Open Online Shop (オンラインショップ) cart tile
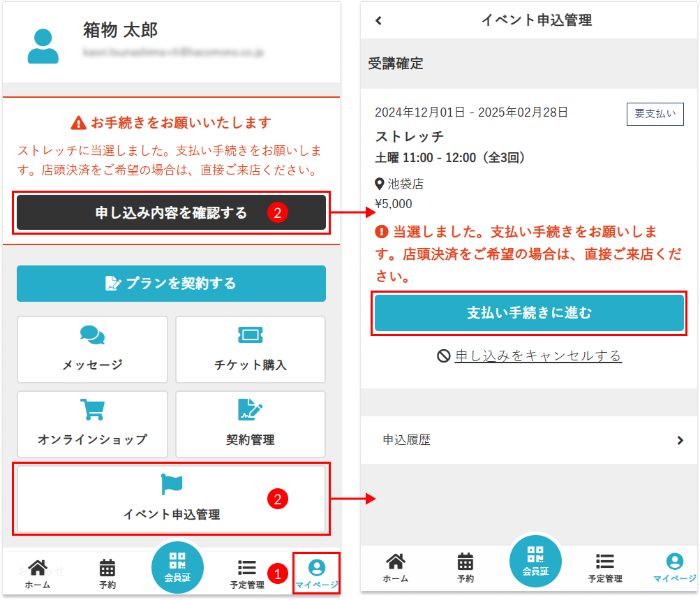Viewport: 700px width, 600px height. 92,424
